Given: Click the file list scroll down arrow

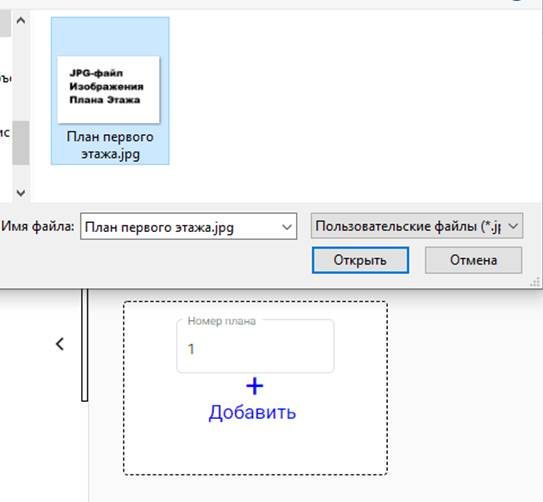Looking at the screenshot, I should tap(21, 192).
